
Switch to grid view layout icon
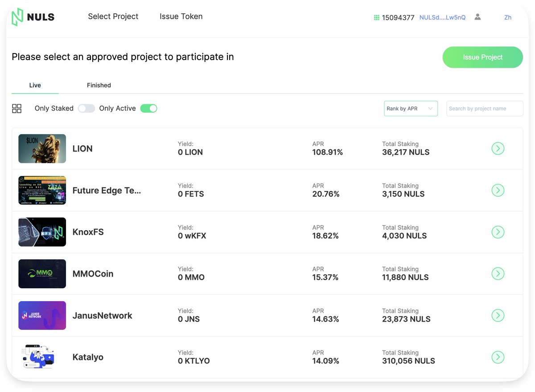point(17,108)
